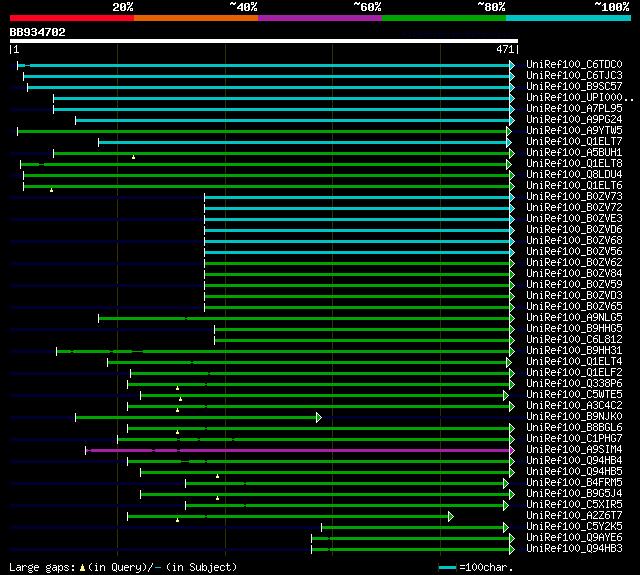View the UniRef100_C5Y2K5 hit name

click(574, 527)
